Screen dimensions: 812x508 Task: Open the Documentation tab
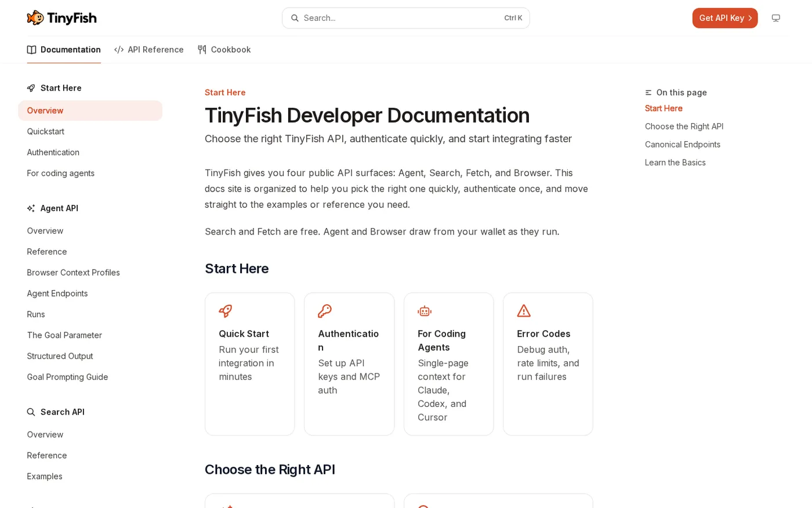pos(64,50)
